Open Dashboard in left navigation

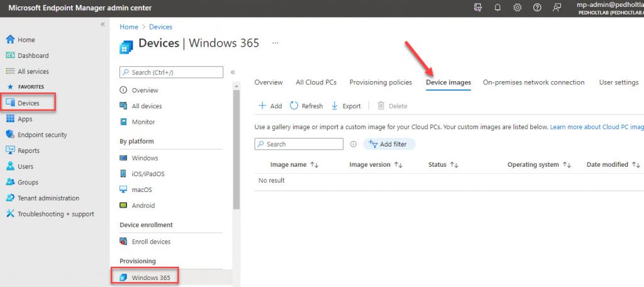[33, 55]
